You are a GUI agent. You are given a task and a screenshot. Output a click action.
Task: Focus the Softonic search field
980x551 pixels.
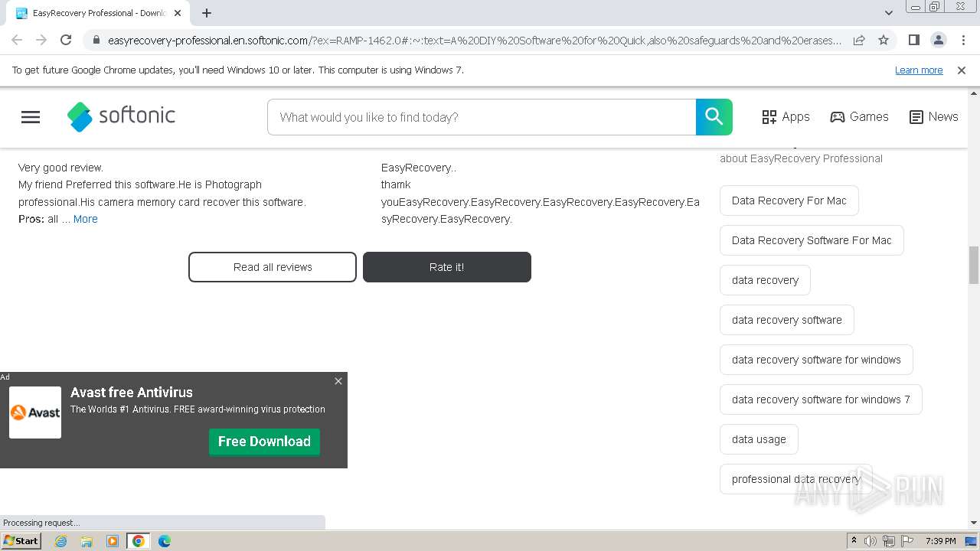pos(482,117)
